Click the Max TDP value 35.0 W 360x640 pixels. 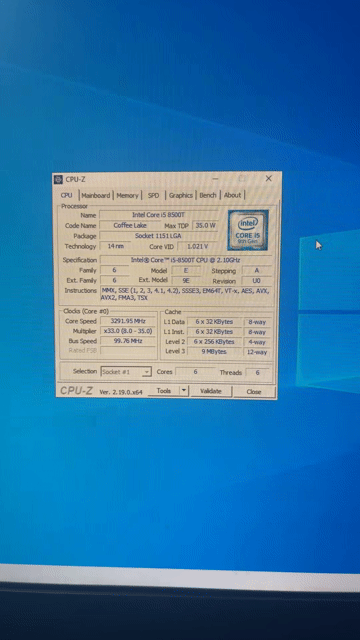(205, 225)
